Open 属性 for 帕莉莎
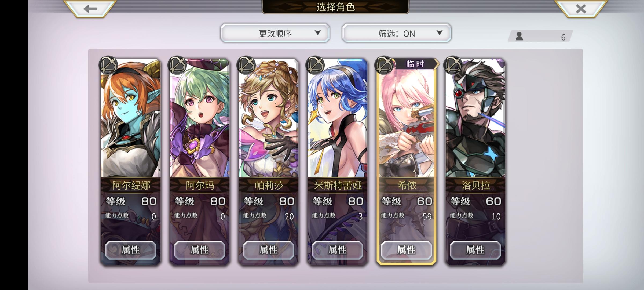644x290 pixels. (x=269, y=250)
